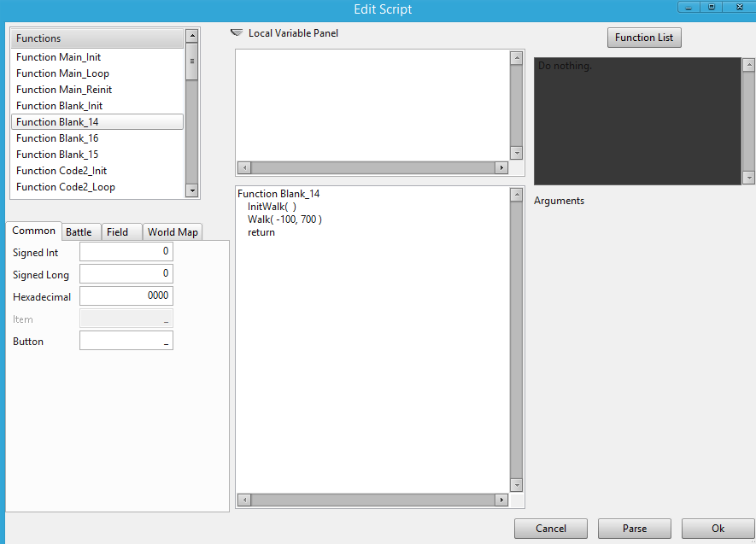Viewport: 756px width, 544px height.
Task: Click the Function Blank_14 header line in editor
Action: click(278, 194)
